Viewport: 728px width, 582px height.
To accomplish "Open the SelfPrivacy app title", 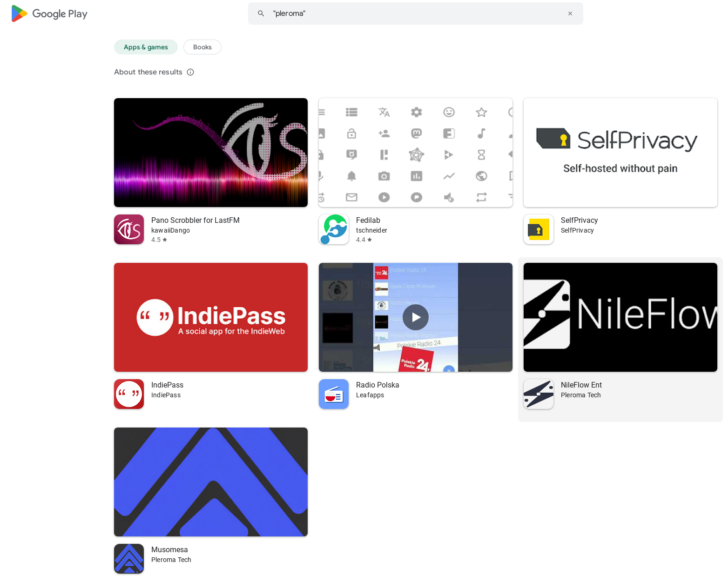I will (x=579, y=220).
